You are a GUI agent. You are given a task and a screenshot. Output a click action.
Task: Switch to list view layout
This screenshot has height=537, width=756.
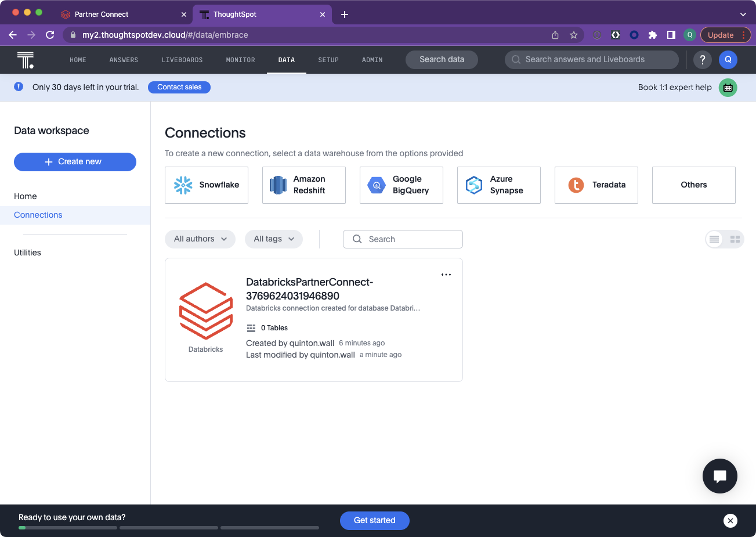tap(714, 239)
